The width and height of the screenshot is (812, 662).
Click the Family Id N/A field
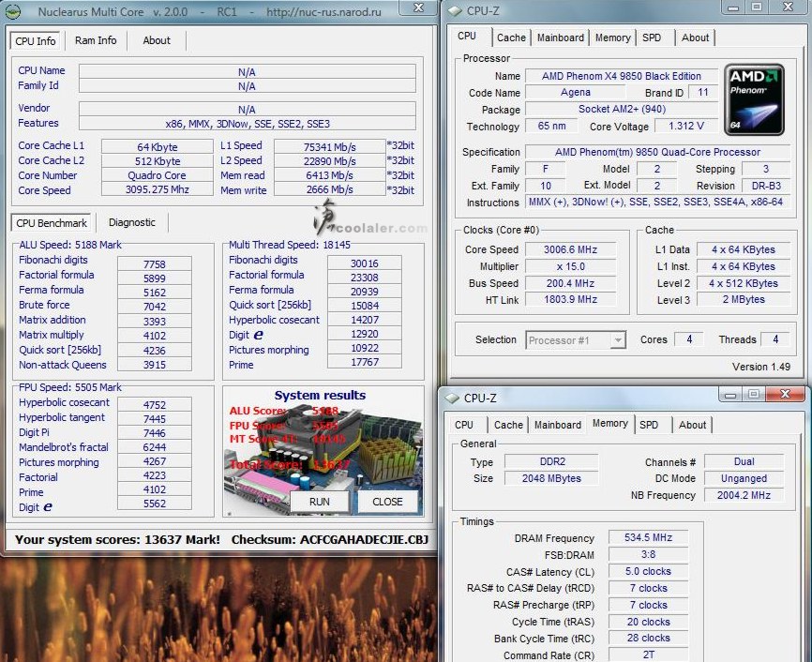(247, 86)
